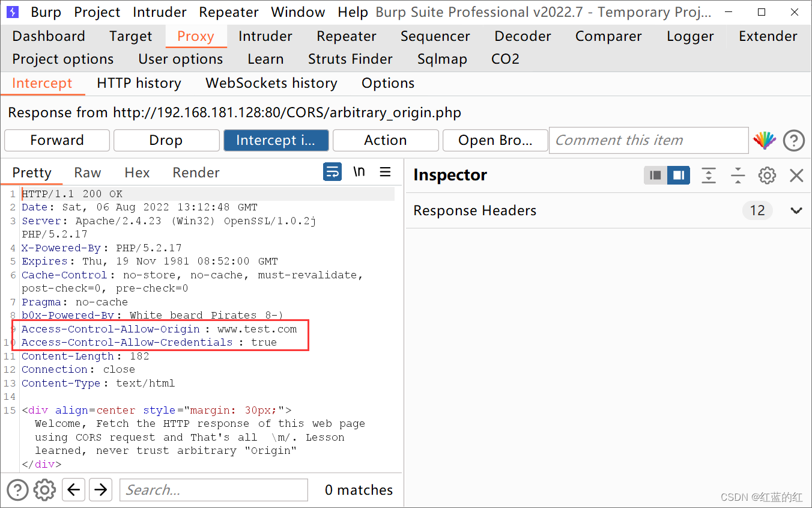Open the Sqlmap tab
Screen dimensions: 812x508
pyautogui.click(x=442, y=59)
